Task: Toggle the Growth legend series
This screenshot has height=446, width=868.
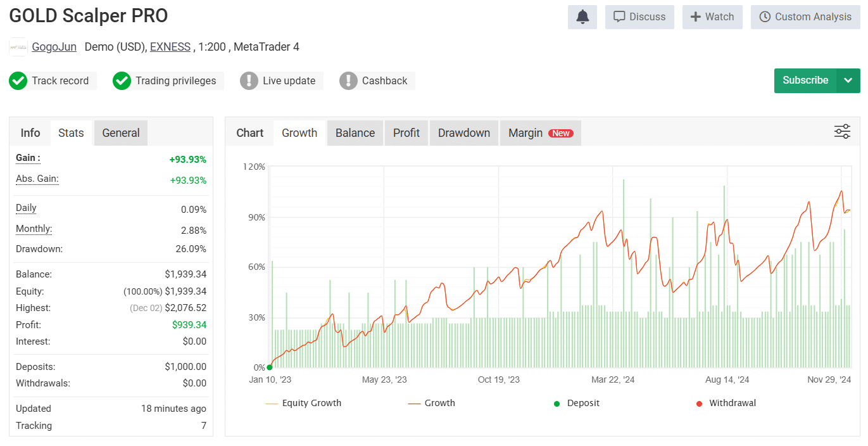Action: (x=432, y=404)
